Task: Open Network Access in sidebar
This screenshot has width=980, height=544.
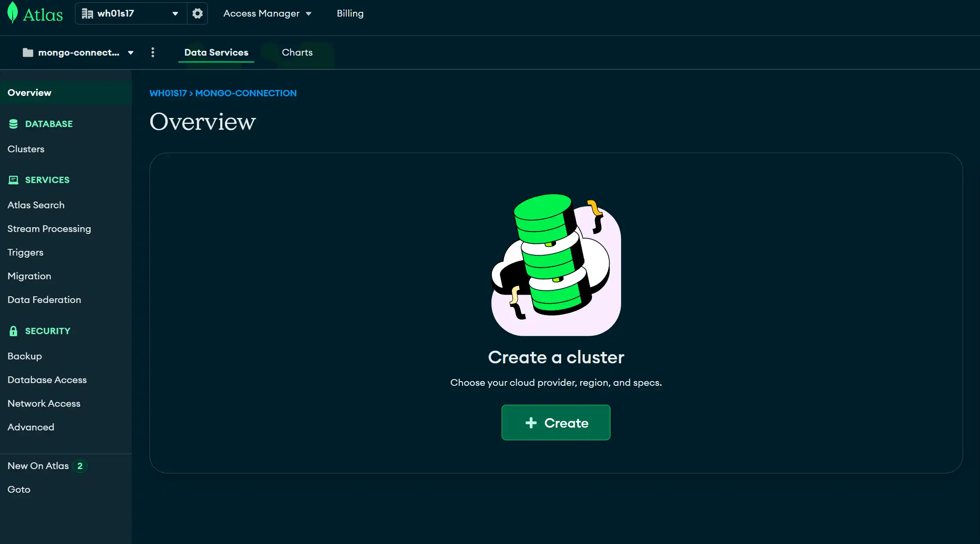Action: 44,404
